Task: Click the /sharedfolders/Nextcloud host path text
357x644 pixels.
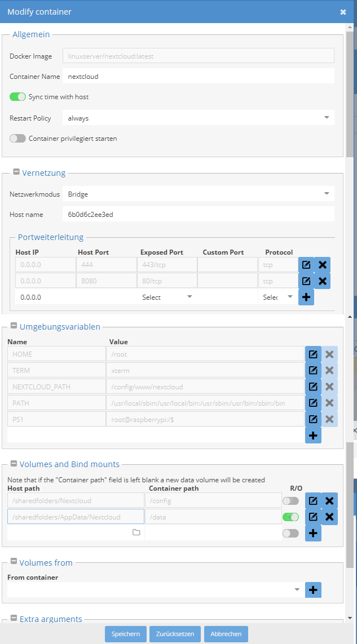Action: coord(52,501)
